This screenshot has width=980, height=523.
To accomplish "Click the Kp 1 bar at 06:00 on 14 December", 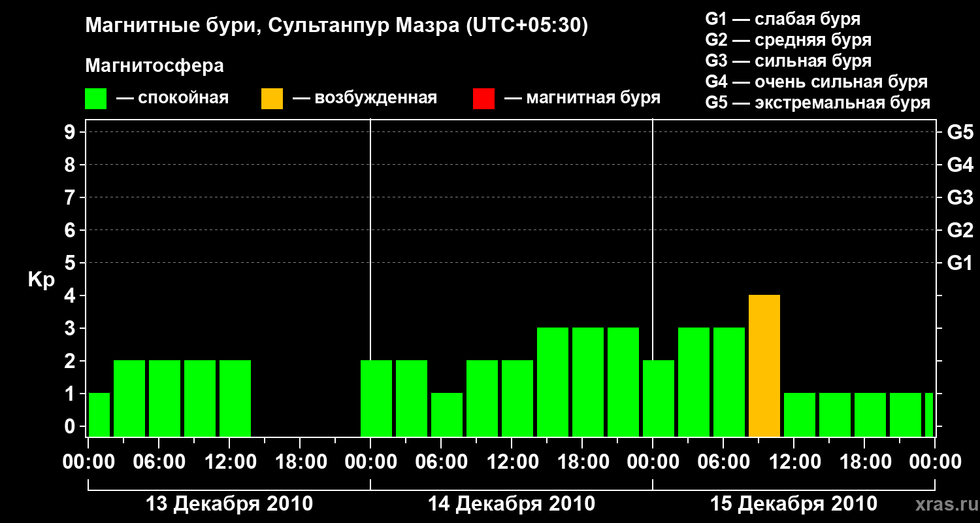I will pyautogui.click(x=447, y=415).
